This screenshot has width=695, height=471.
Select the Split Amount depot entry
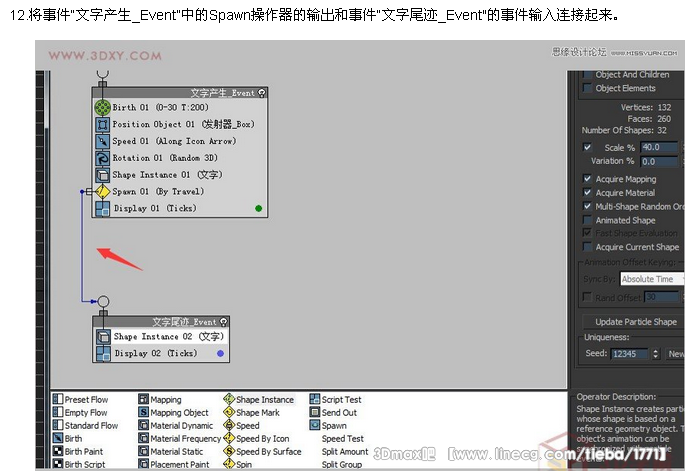345,452
